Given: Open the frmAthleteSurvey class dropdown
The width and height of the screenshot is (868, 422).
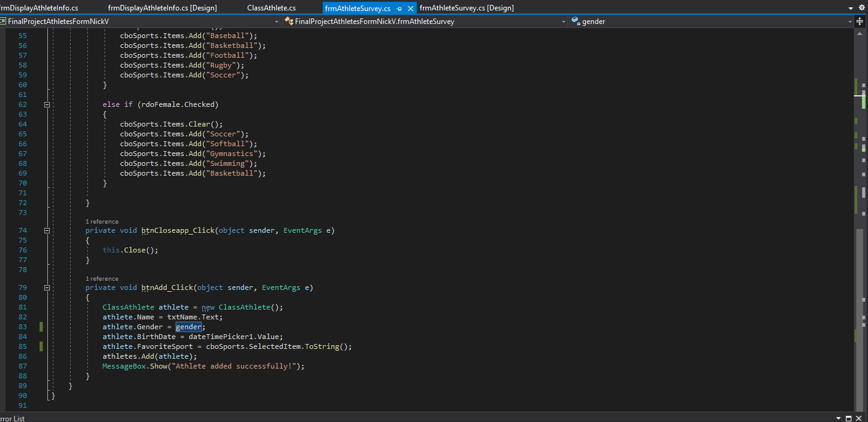Looking at the screenshot, I should pos(564,20).
